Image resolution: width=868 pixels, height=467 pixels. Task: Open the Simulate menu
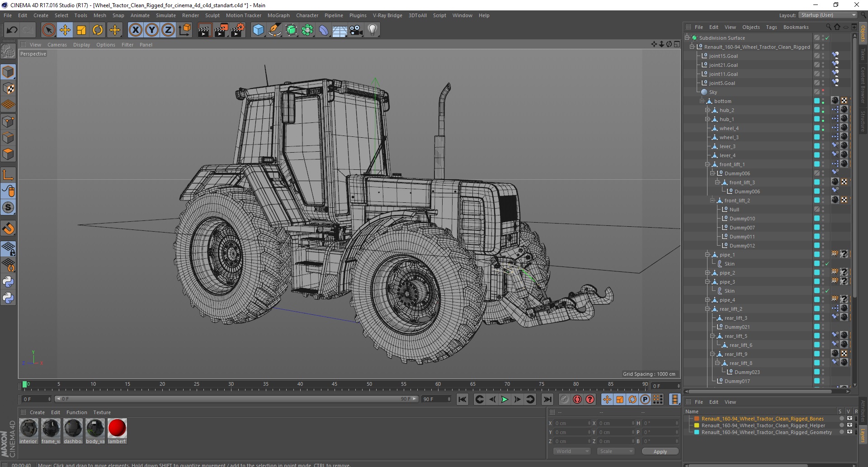(165, 15)
